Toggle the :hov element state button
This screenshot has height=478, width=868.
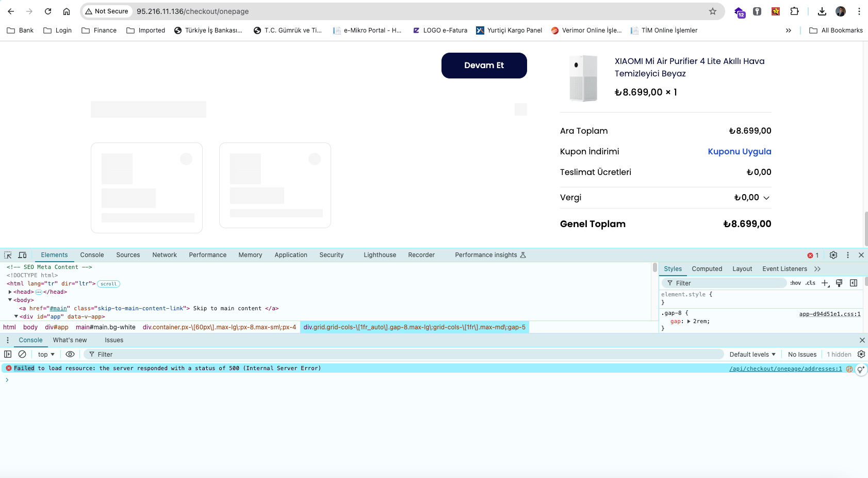point(795,283)
